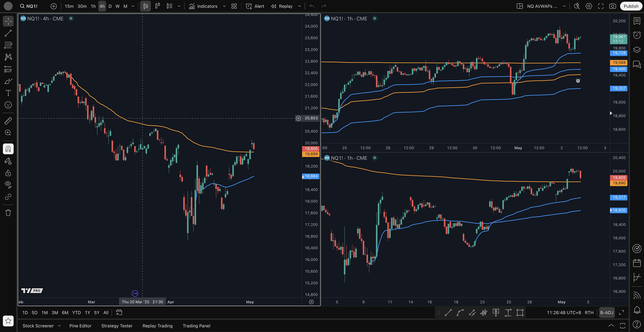Viewport: 644px width, 332px height.
Task: Take a chart snapshot with camera icon
Action: [612, 6]
